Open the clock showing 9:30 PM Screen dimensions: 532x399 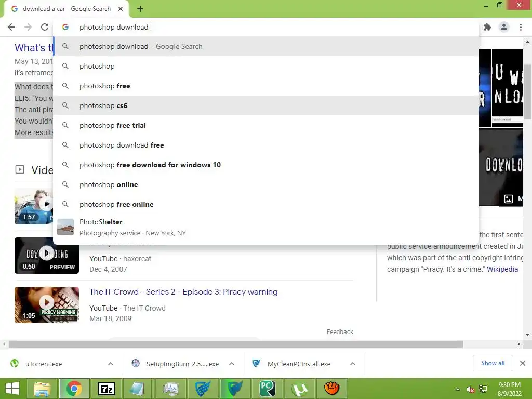[x=509, y=389]
